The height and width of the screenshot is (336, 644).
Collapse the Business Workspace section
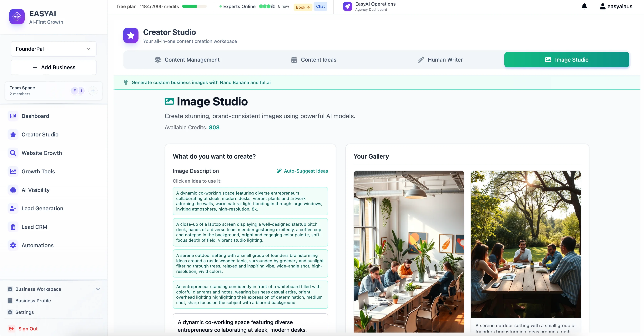pos(98,289)
